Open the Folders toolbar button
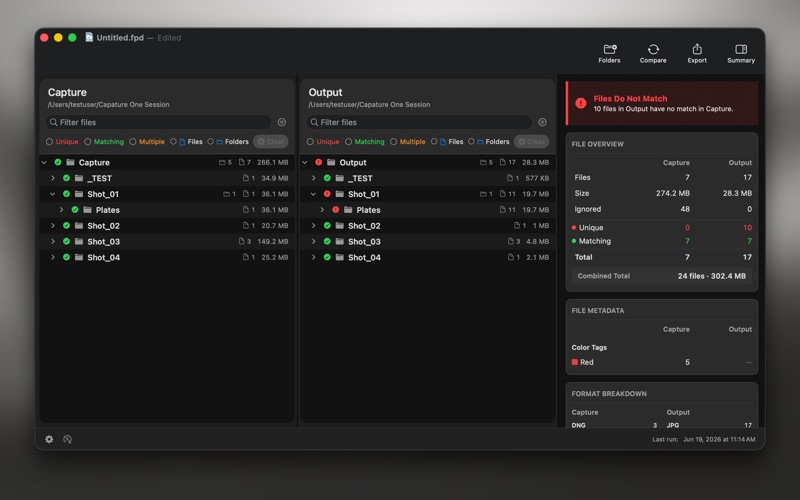The width and height of the screenshot is (800, 500). point(609,54)
